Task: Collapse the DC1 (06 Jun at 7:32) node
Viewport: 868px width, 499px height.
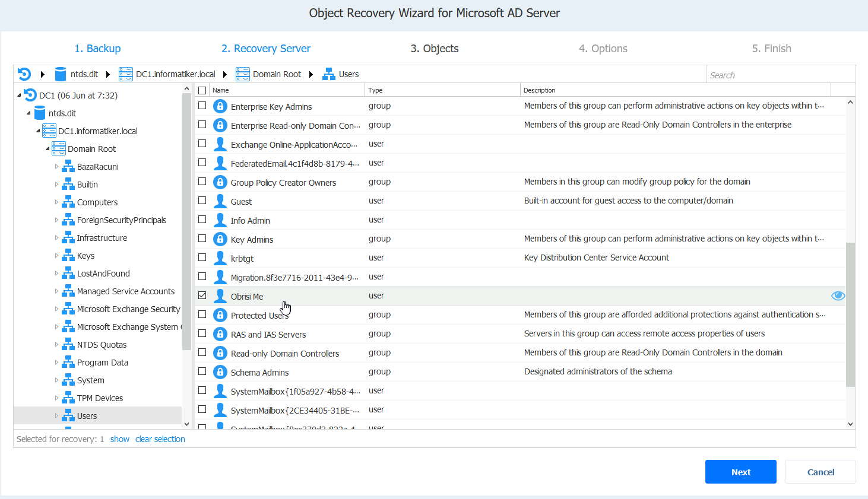Action: tap(19, 95)
